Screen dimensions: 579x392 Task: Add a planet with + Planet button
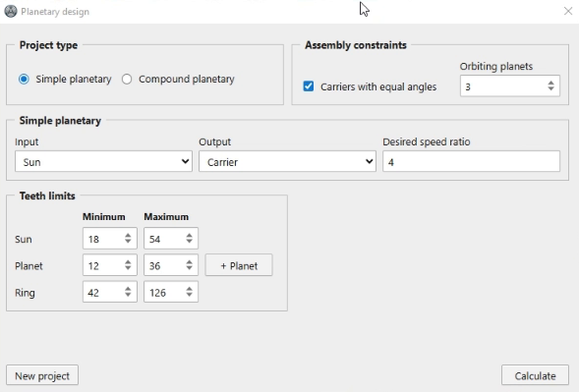[x=239, y=265]
